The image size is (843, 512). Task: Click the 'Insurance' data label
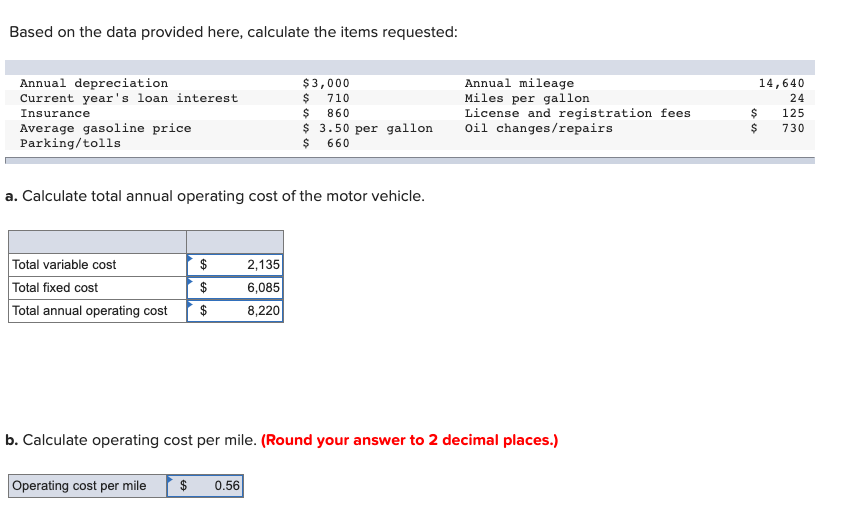pyautogui.click(x=55, y=113)
